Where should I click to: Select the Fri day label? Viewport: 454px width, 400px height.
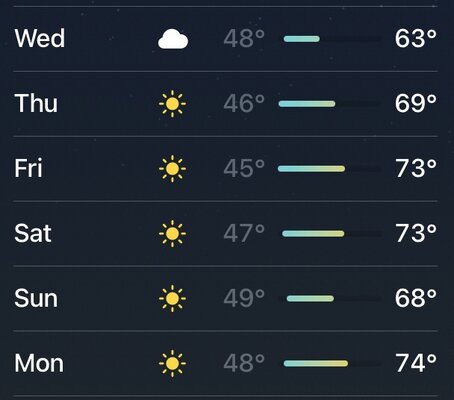(x=28, y=168)
